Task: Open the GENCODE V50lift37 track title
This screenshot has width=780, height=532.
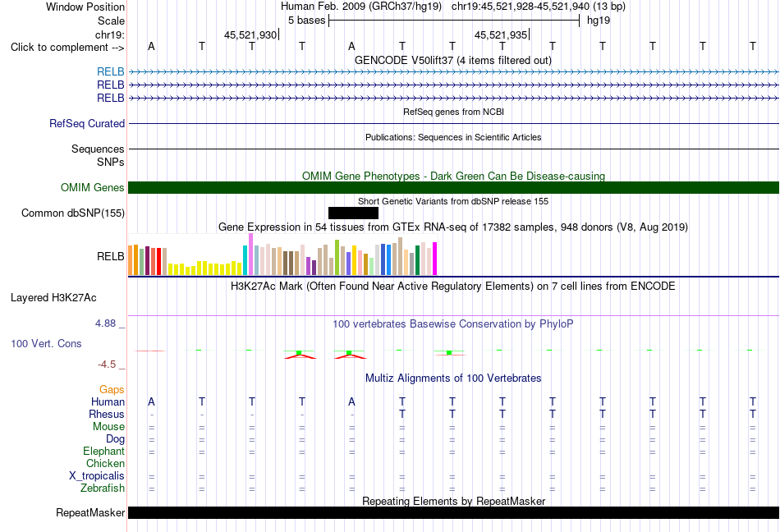Action: coord(453,61)
